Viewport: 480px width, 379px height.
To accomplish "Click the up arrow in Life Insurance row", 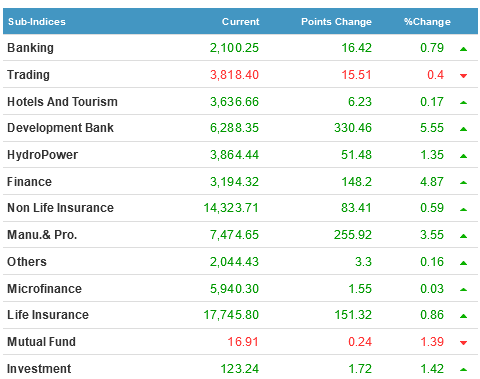I will coord(463,316).
